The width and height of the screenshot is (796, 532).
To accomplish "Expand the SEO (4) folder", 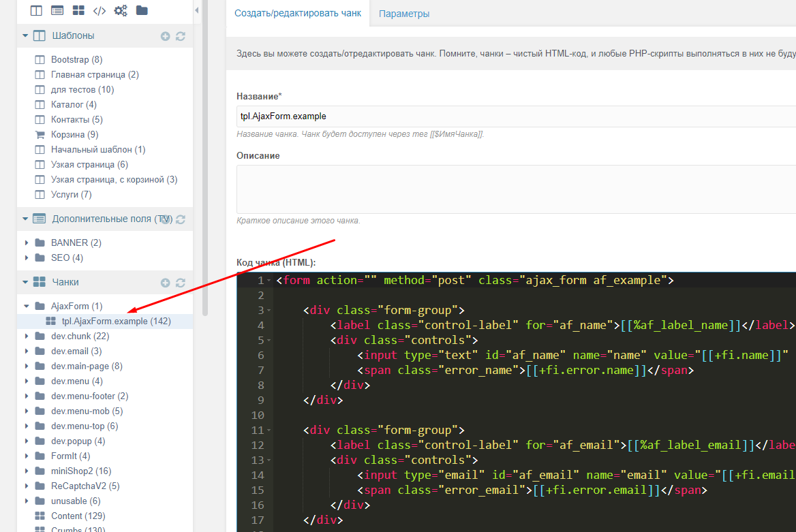I will coord(27,258).
